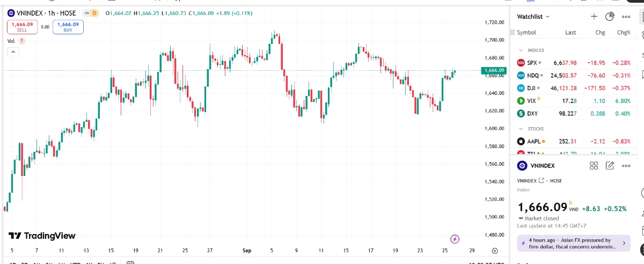Open the Watchlist three-dot more menu

pyautogui.click(x=626, y=17)
